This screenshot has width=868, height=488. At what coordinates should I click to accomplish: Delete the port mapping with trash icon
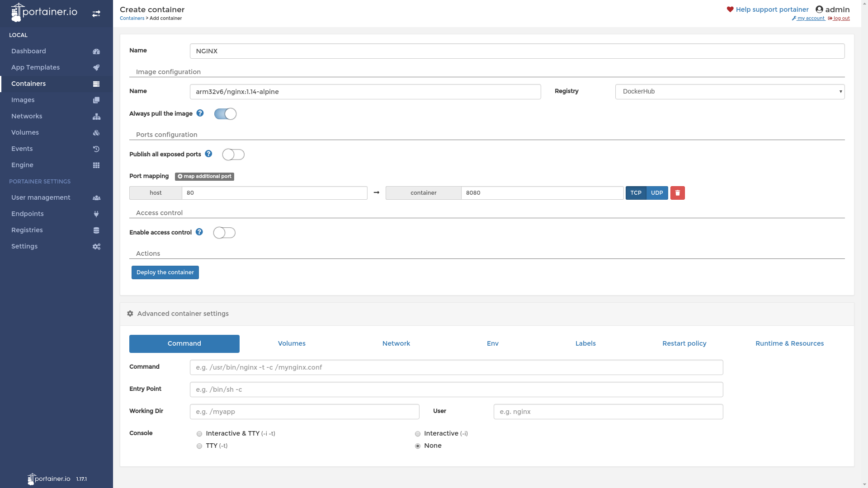[678, 193]
